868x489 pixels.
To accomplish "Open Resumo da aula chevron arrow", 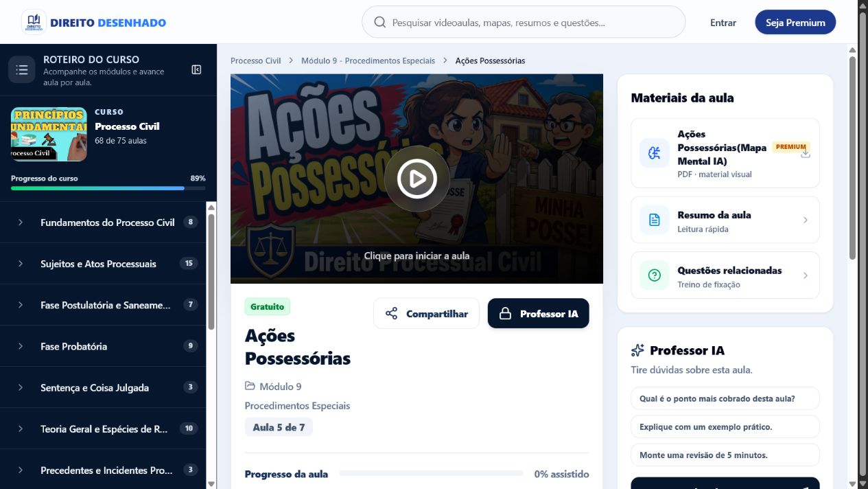I will click(x=806, y=220).
